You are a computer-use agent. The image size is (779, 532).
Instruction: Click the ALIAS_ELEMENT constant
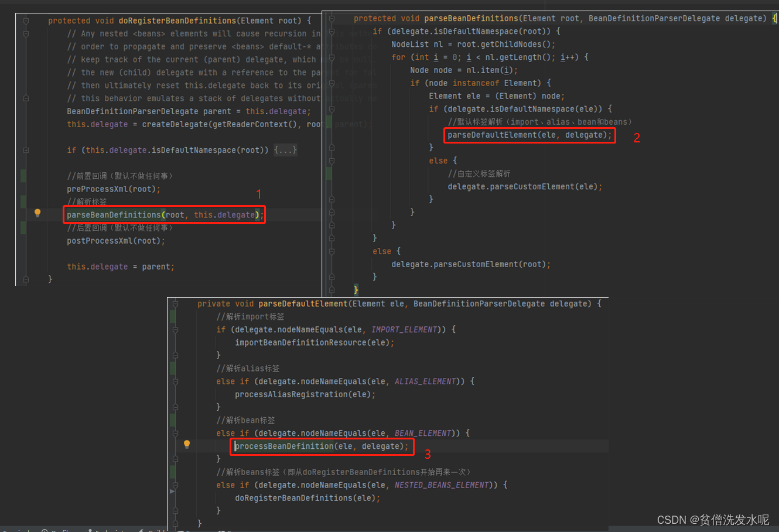tap(425, 381)
